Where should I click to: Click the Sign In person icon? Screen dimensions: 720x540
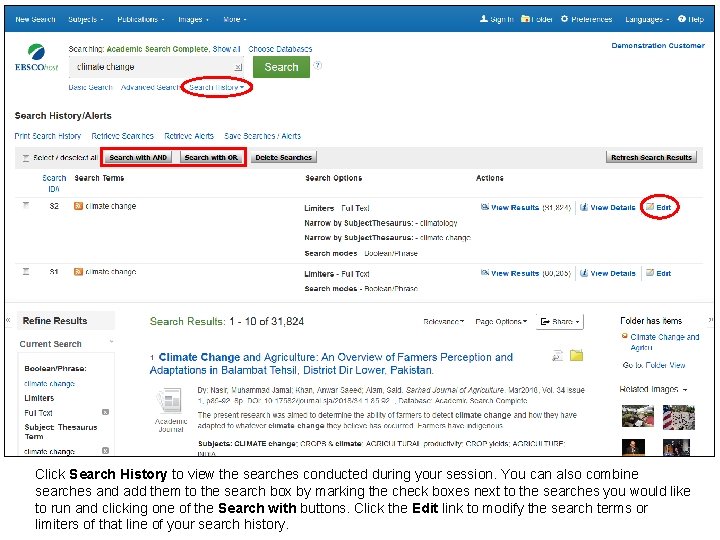(x=484, y=19)
